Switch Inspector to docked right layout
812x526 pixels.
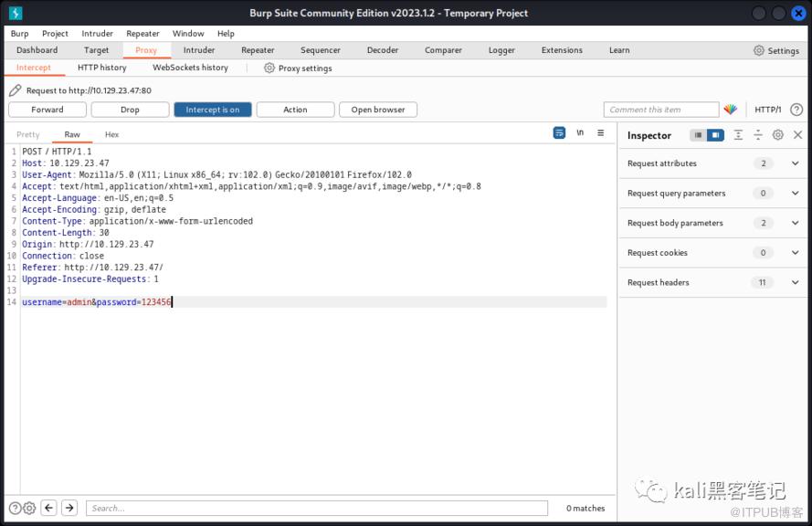(715, 135)
